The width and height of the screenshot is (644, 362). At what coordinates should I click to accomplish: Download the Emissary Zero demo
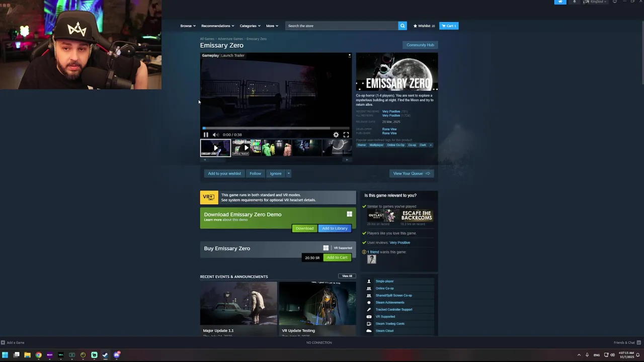(x=304, y=228)
